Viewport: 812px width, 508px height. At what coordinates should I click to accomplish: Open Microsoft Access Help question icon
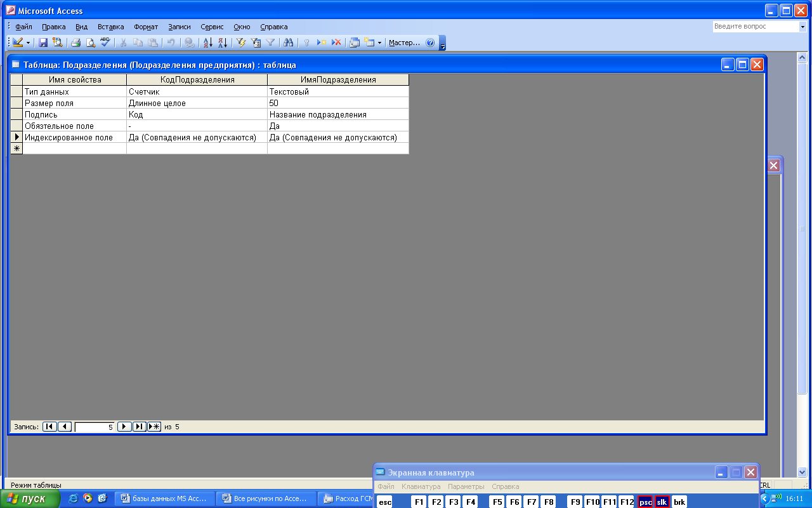(430, 43)
